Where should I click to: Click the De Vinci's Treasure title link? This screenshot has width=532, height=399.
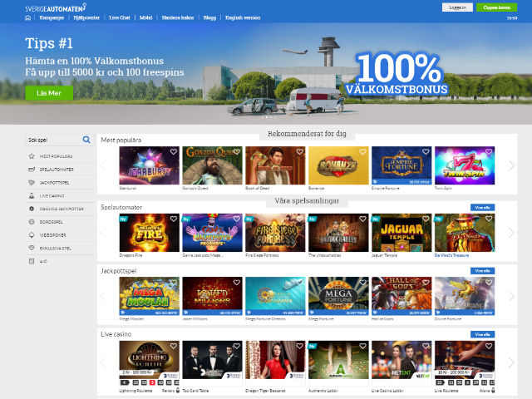click(x=451, y=255)
